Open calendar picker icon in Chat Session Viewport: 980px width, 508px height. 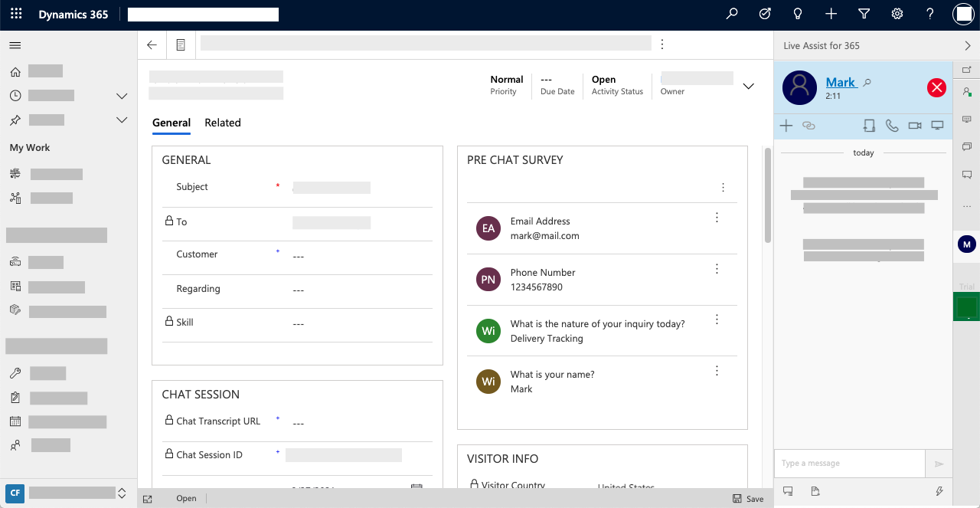point(416,487)
